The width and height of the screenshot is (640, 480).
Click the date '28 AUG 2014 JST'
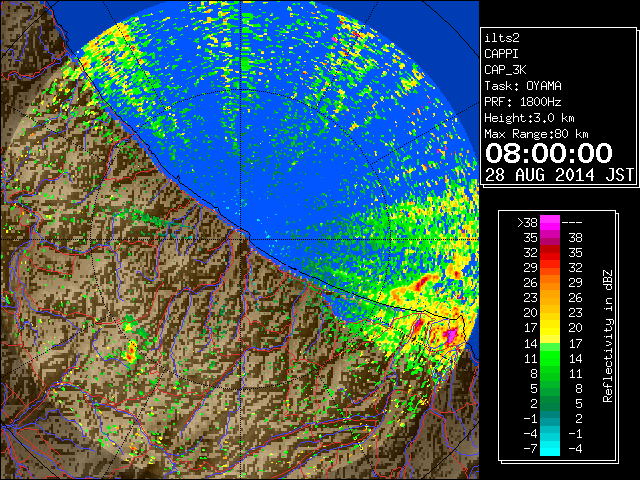tap(560, 175)
